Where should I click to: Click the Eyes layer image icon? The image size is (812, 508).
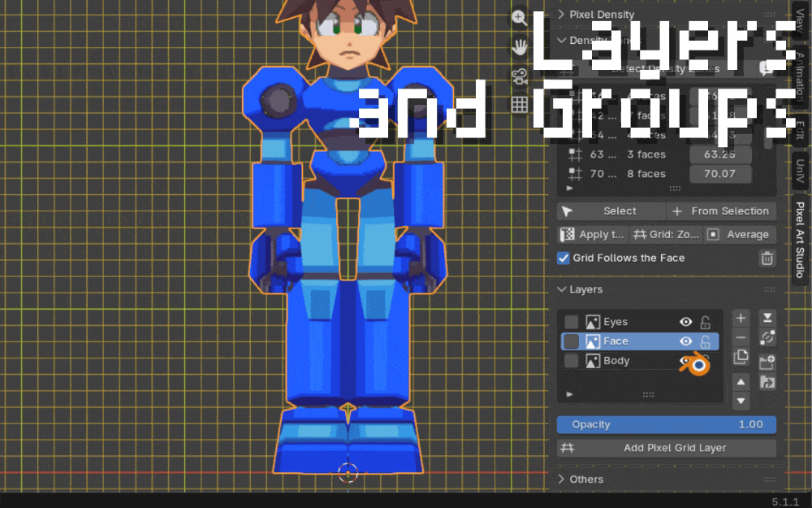pyautogui.click(x=593, y=322)
